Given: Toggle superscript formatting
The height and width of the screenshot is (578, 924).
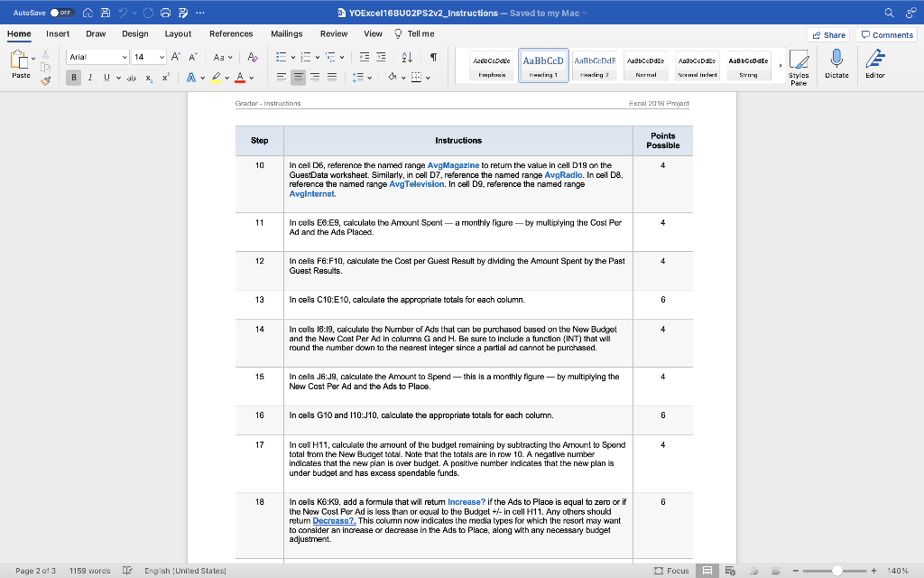Looking at the screenshot, I should 166,78.
